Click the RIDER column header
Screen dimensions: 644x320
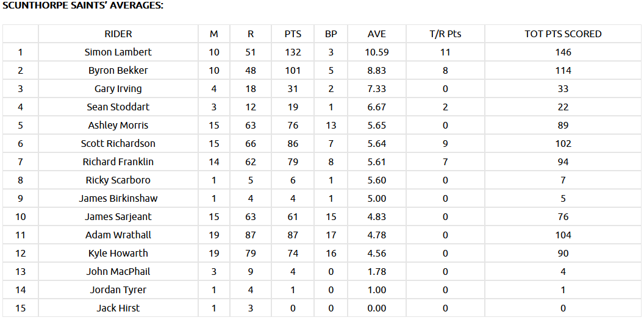coord(118,34)
